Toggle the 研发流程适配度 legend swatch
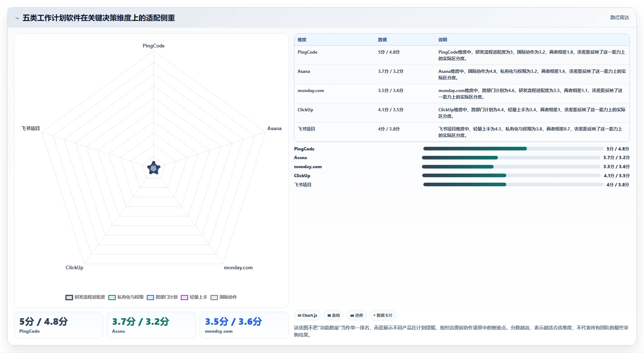This screenshot has width=644, height=353. [69, 298]
